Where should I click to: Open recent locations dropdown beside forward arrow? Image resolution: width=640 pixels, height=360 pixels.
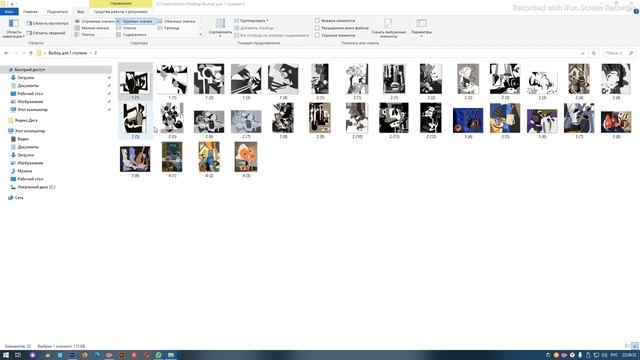pyautogui.click(x=24, y=53)
